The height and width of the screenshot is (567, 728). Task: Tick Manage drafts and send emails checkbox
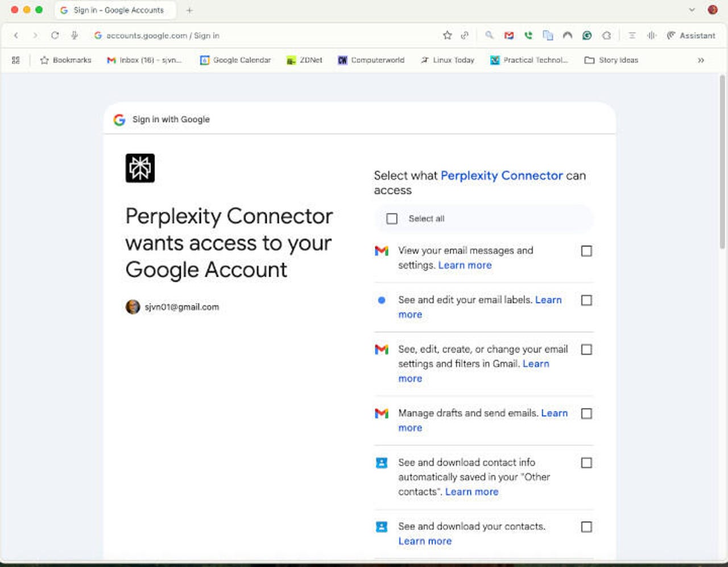[x=586, y=413]
